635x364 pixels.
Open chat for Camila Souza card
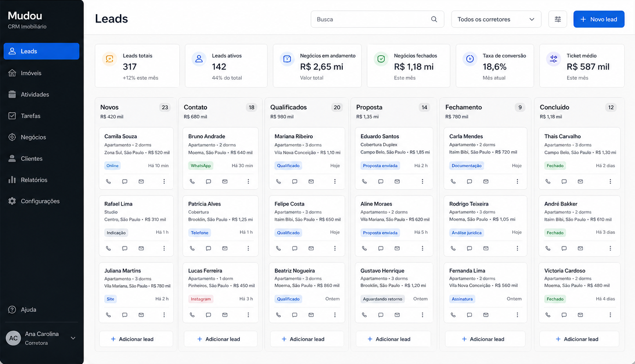(125, 182)
